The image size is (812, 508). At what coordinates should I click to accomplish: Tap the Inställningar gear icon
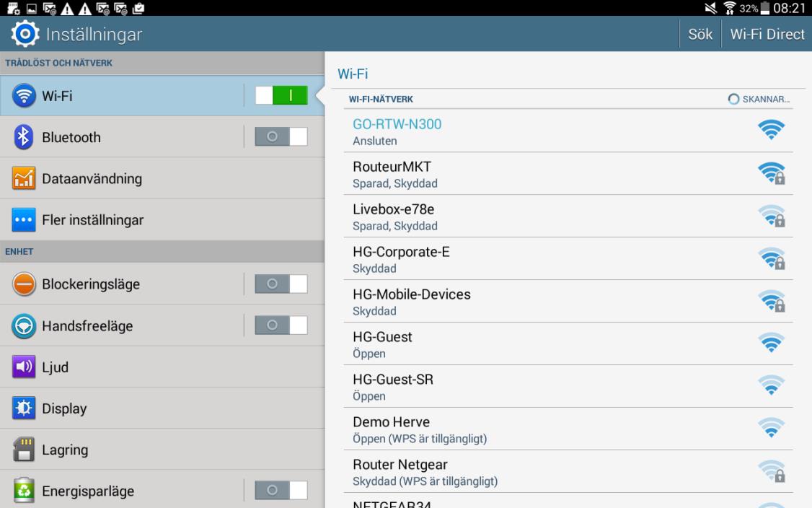point(25,34)
